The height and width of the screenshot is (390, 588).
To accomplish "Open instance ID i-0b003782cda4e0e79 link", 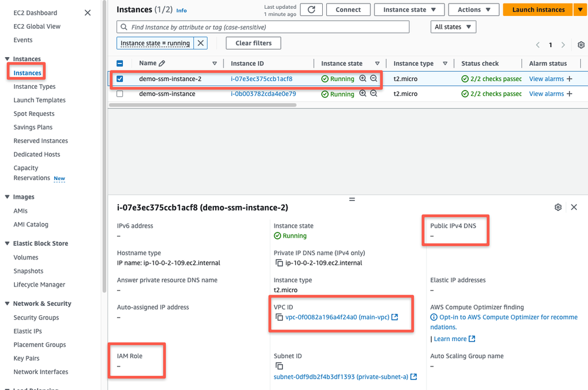I will (x=263, y=94).
